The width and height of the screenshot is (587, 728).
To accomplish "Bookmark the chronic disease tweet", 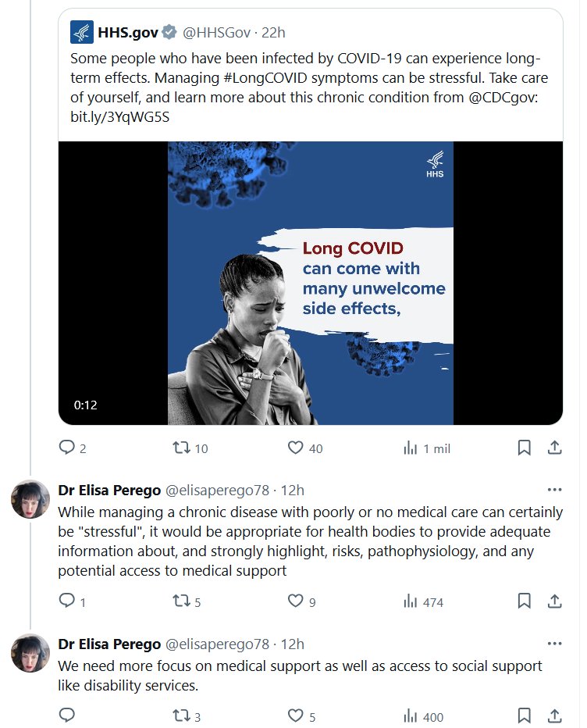I will click(x=525, y=601).
